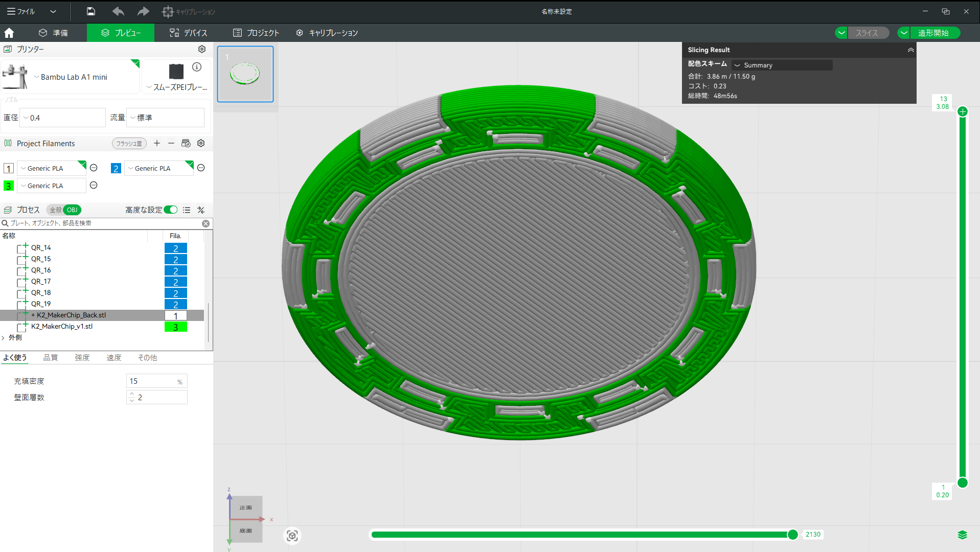The width and height of the screenshot is (980, 552).
Task: Switch to the デバイス tab
Action: [x=189, y=33]
